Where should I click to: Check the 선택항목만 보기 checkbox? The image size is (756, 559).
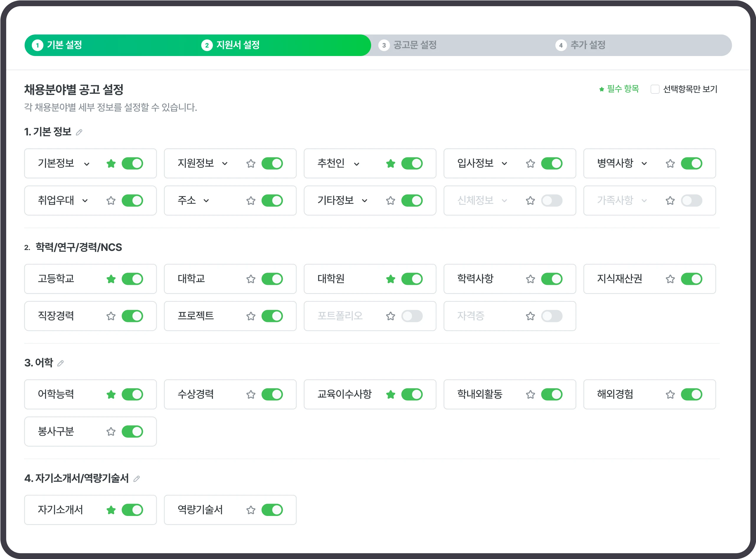(655, 89)
